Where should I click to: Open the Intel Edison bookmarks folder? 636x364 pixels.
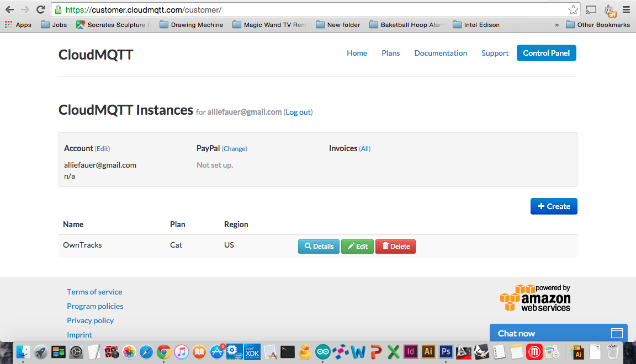click(x=476, y=25)
